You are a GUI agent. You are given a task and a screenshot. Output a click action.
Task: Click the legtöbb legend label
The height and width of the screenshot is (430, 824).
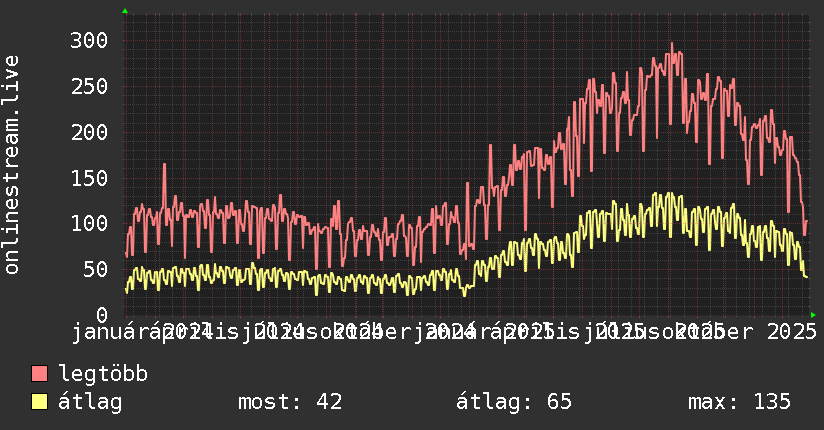pyautogui.click(x=103, y=373)
